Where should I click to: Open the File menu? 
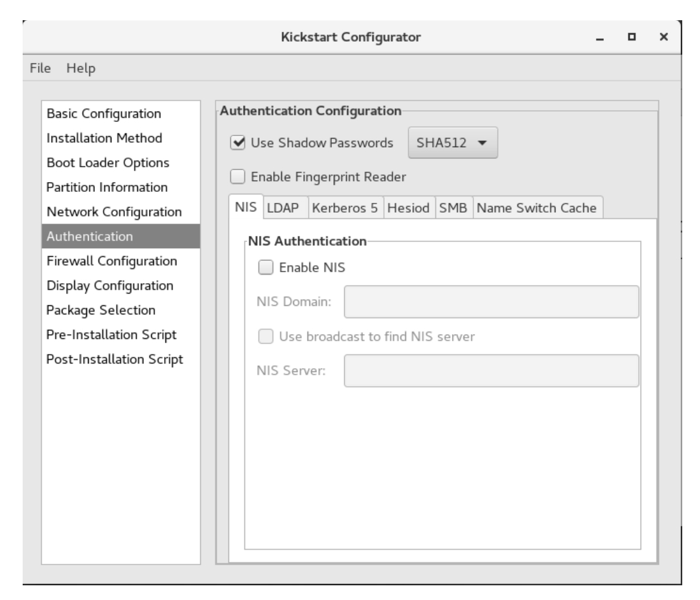click(40, 68)
